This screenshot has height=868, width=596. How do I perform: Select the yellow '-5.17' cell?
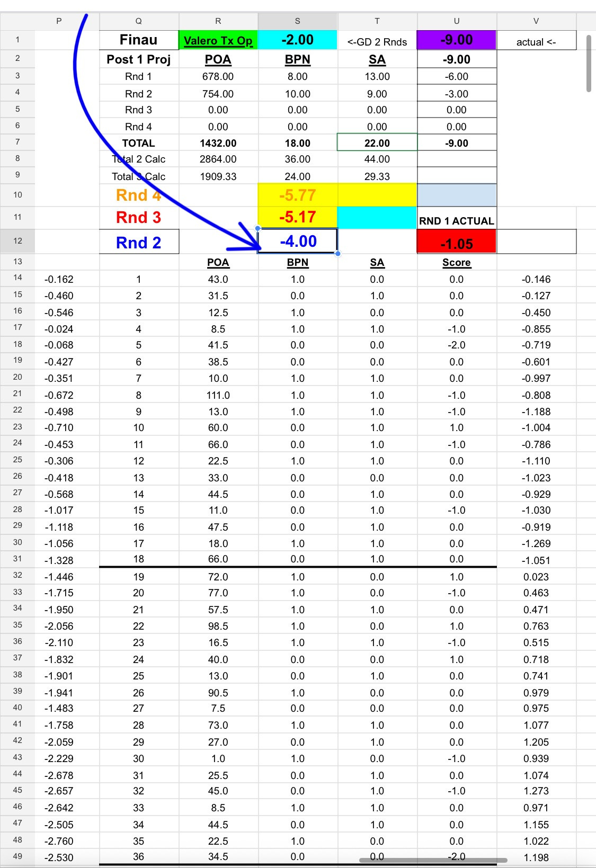[297, 217]
